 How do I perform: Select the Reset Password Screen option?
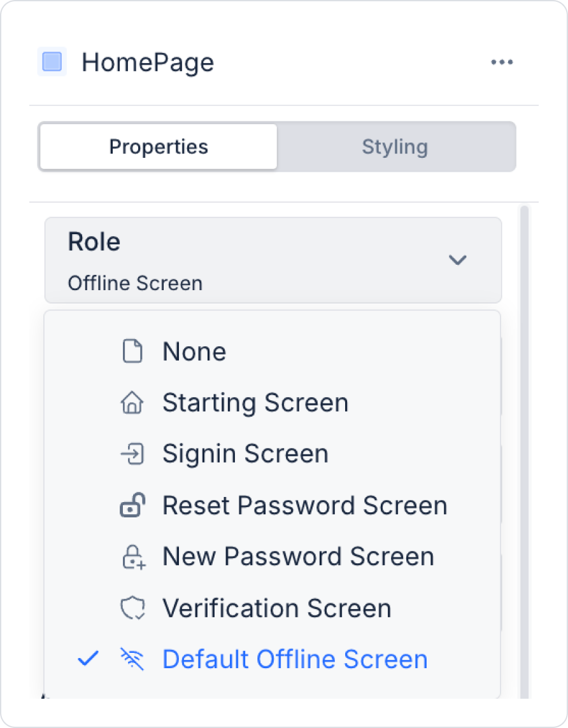tap(304, 505)
